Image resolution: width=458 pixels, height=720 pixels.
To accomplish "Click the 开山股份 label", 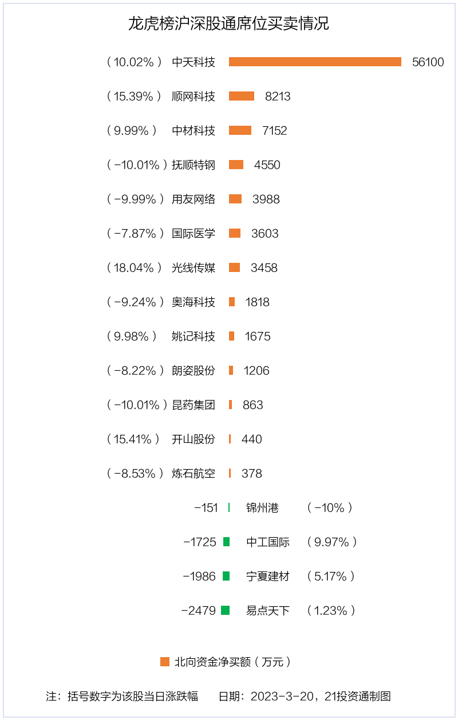I will [x=193, y=439].
